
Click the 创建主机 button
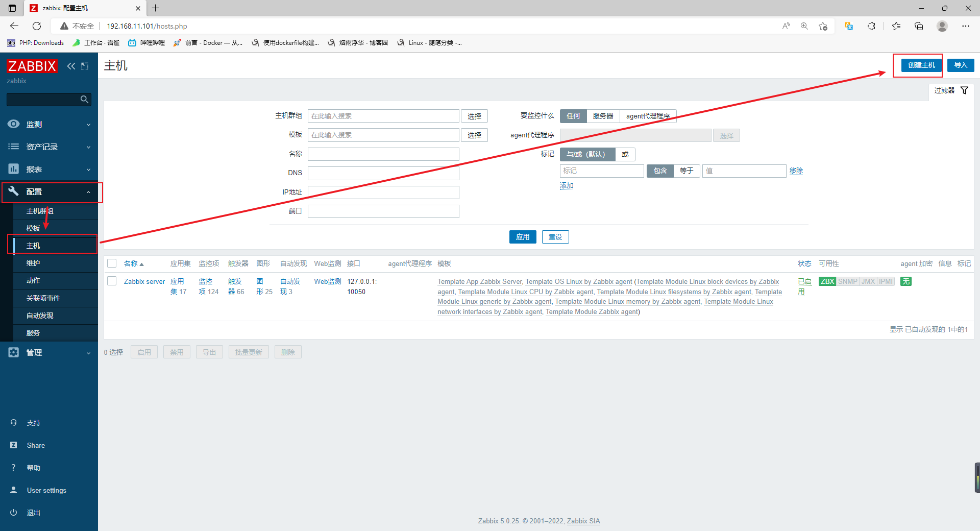click(x=921, y=65)
